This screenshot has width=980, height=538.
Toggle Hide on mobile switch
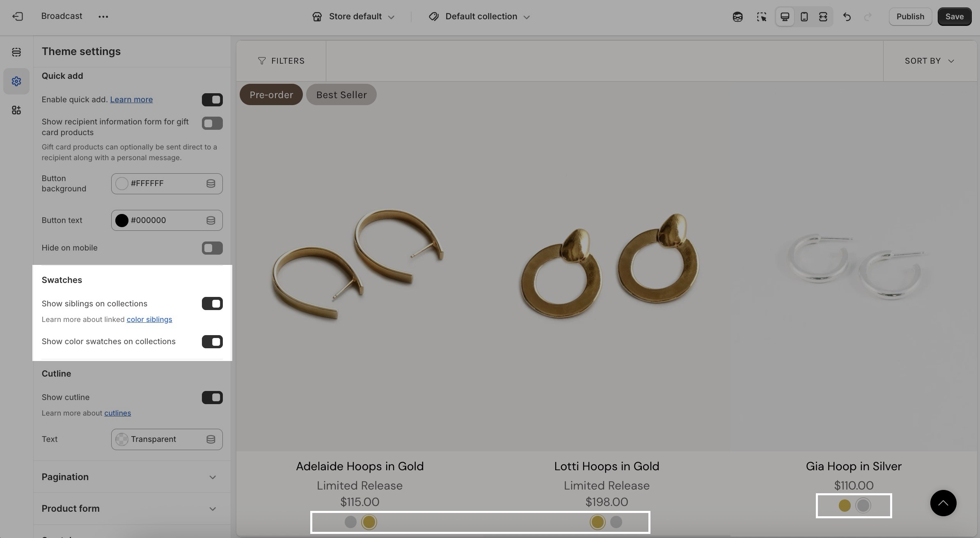pos(212,248)
